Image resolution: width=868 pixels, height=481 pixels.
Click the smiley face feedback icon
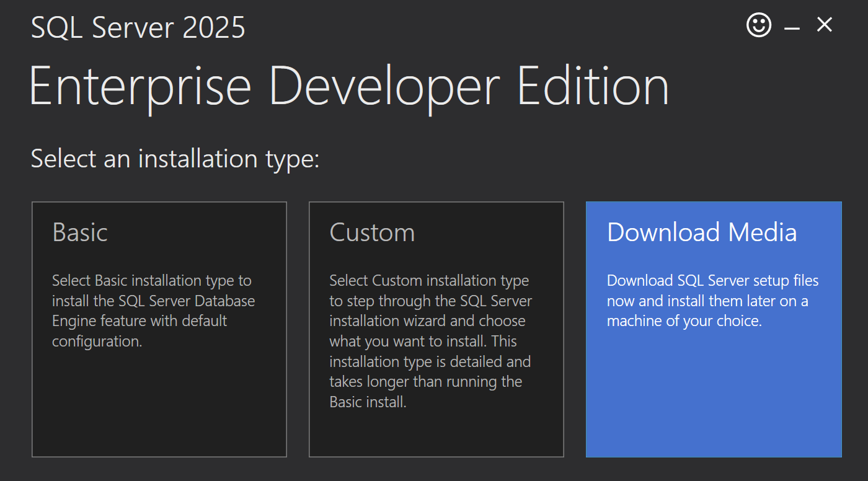pyautogui.click(x=758, y=25)
